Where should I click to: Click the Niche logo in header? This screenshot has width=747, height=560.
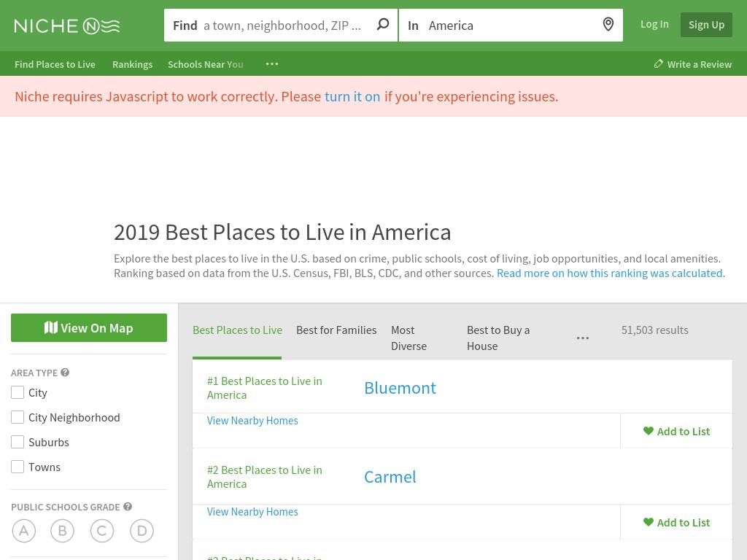tap(67, 26)
